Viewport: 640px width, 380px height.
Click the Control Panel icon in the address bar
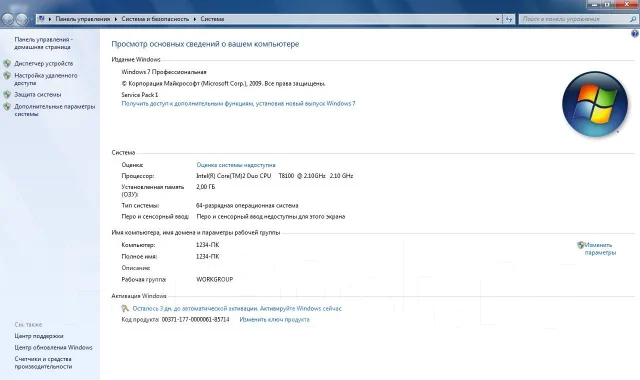point(41,19)
